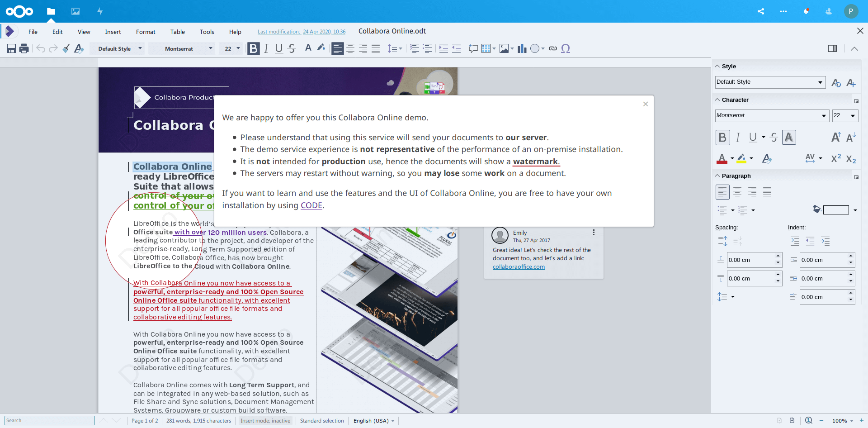
Task: Select the Clone Formatting paintbrush tool
Action: point(66,48)
